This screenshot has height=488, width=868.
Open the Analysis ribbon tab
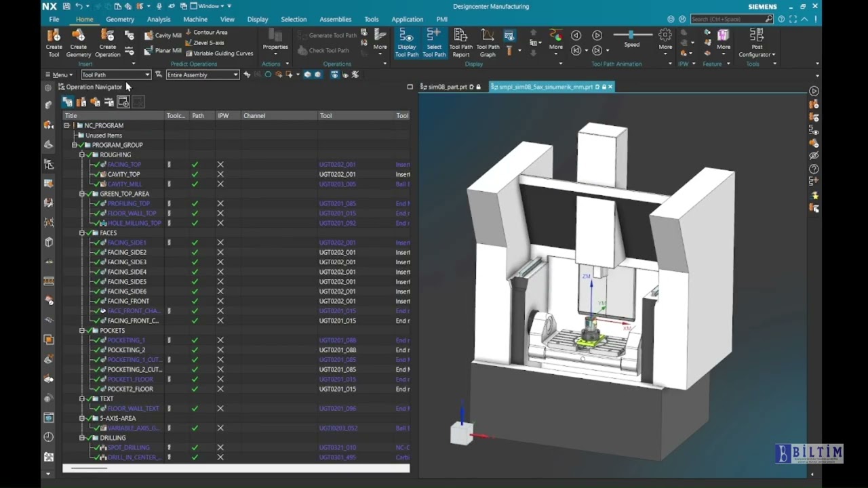[x=159, y=19]
